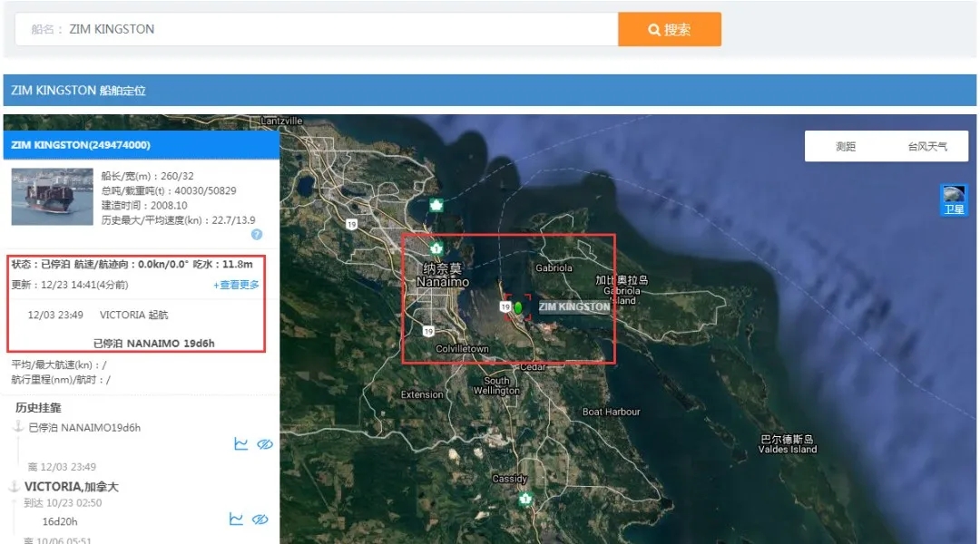The image size is (980, 544).
Task: Select the 测距 distance measuring tool
Action: click(x=846, y=147)
